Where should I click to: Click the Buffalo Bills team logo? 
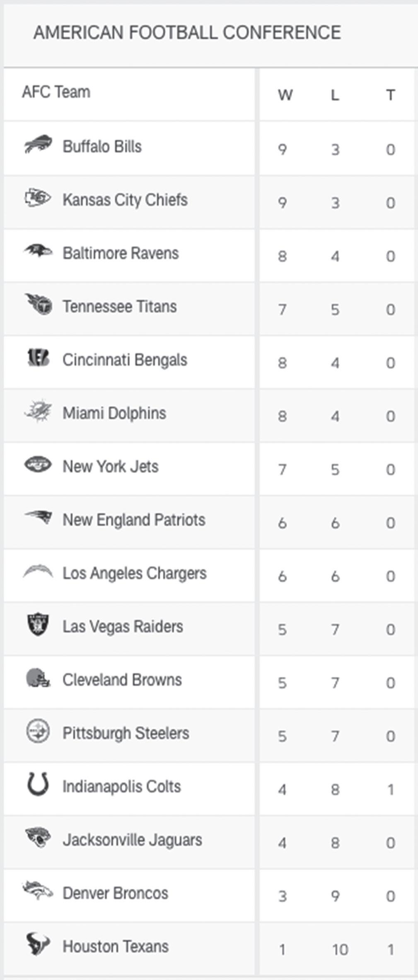pyautogui.click(x=38, y=145)
